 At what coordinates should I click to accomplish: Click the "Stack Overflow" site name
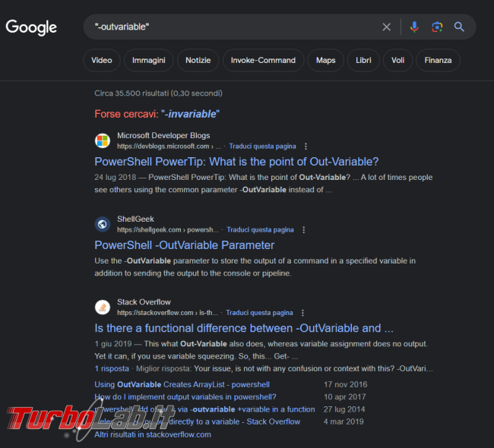click(x=144, y=302)
